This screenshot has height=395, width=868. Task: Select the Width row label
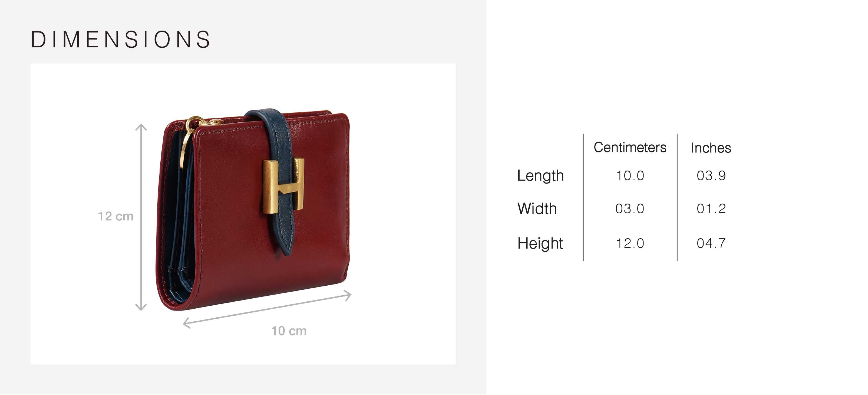coord(537,209)
